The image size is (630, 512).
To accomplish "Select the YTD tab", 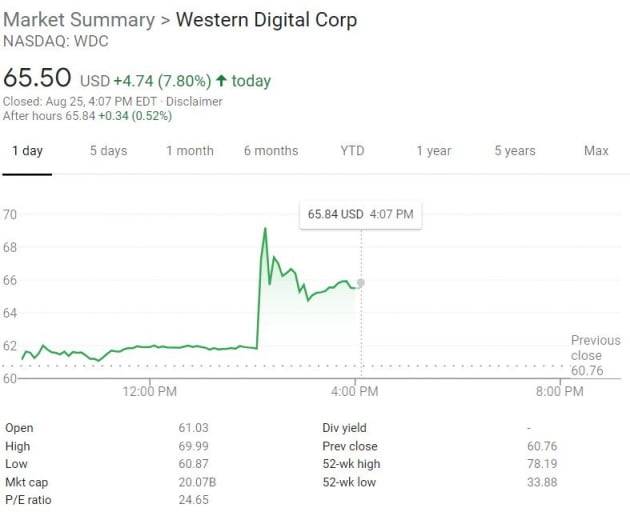I will pos(352,151).
